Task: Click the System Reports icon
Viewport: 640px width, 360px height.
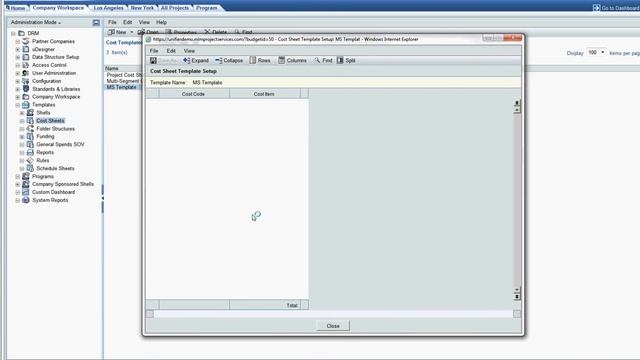Action: click(x=26, y=200)
